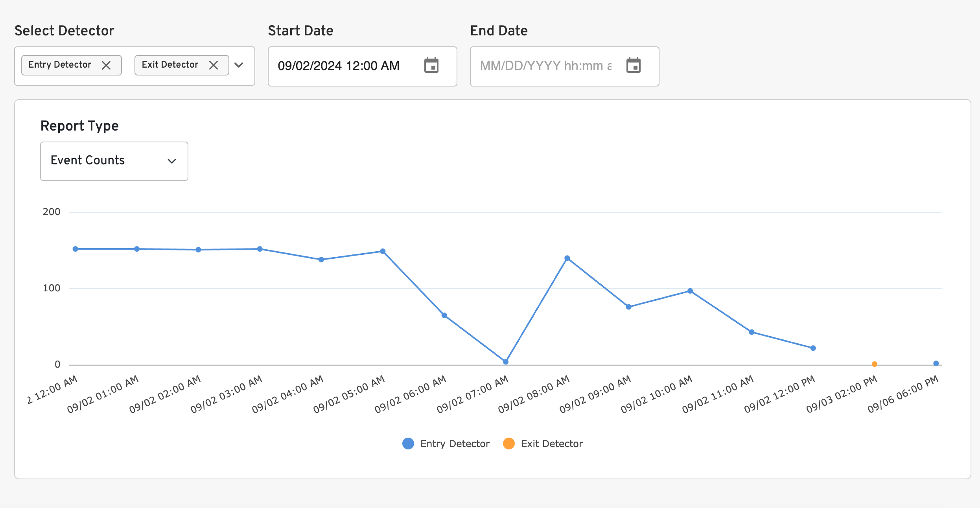This screenshot has height=508, width=980.
Task: Click the blue data point at 09/06 06:00 PM
Action: tap(936, 363)
